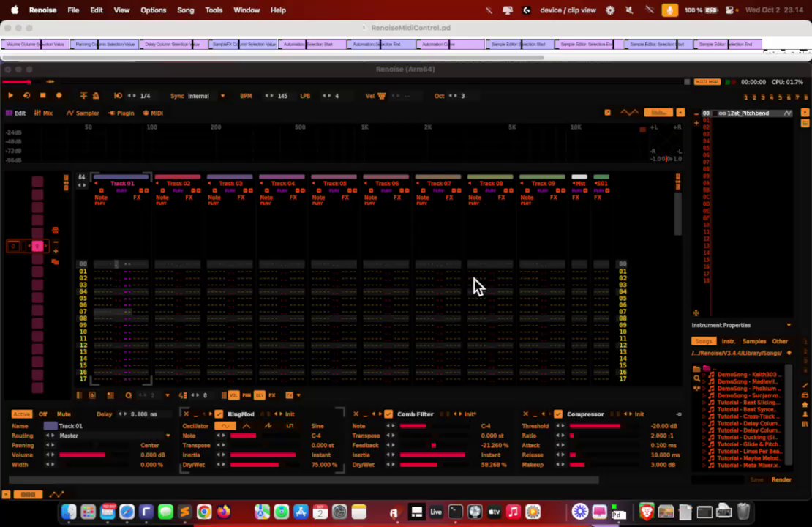Set track state to Mute
The height and width of the screenshot is (527, 812).
click(64, 414)
